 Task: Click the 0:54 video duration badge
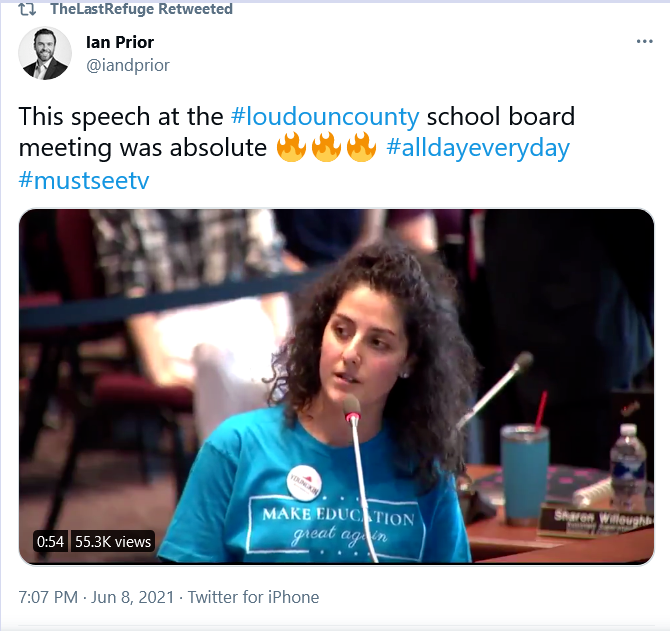[50, 542]
